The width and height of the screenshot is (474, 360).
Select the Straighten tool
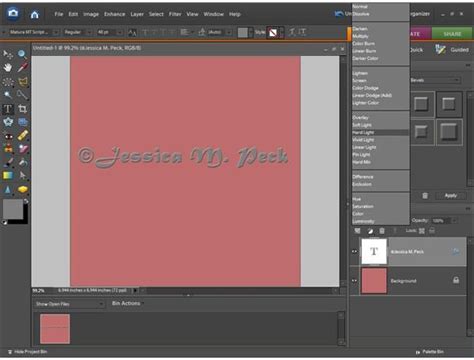point(22,122)
